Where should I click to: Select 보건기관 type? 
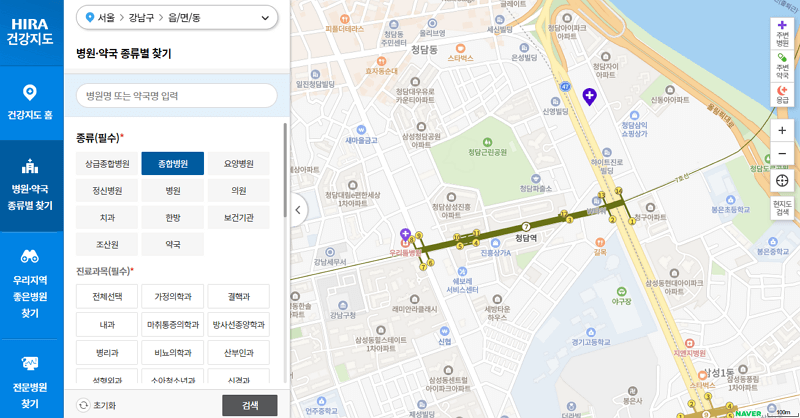click(x=238, y=217)
